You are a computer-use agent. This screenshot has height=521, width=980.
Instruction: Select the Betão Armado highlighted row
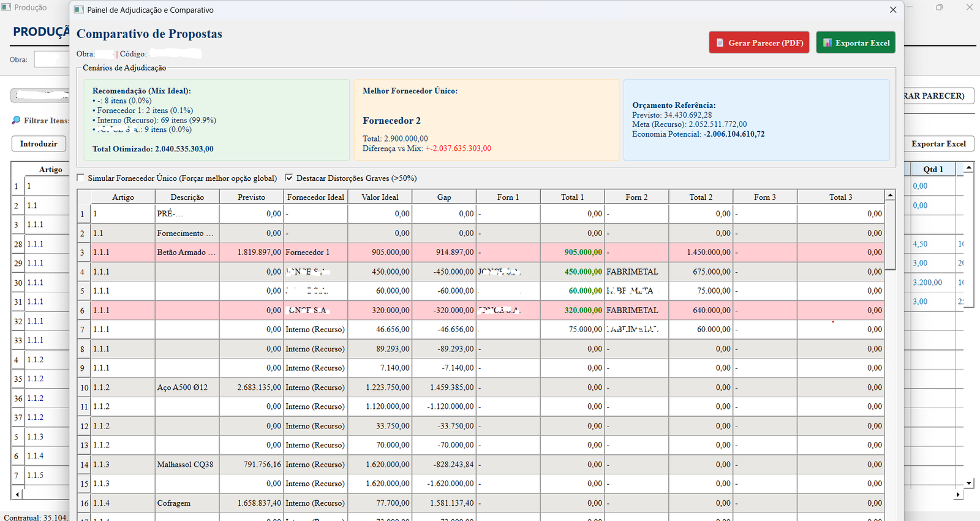[x=481, y=252]
